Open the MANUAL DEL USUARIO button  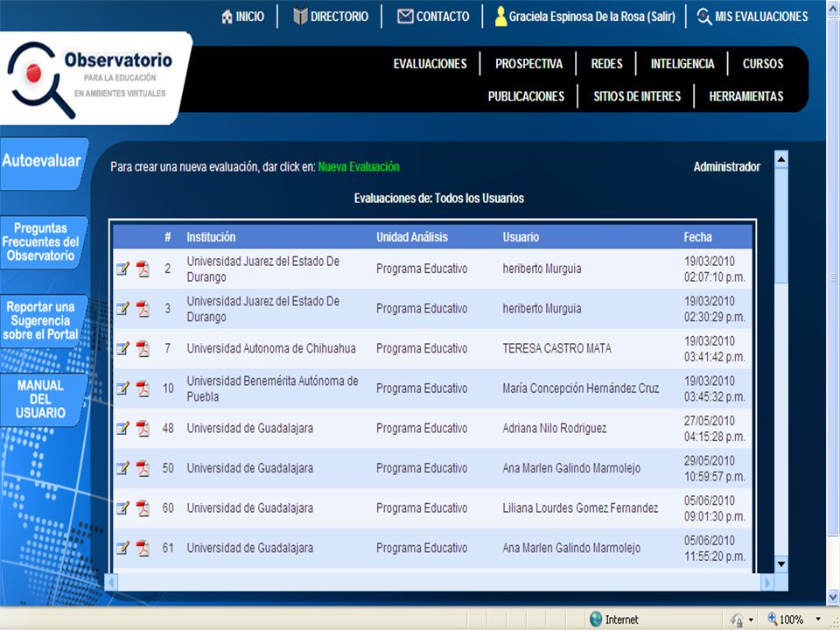42,400
